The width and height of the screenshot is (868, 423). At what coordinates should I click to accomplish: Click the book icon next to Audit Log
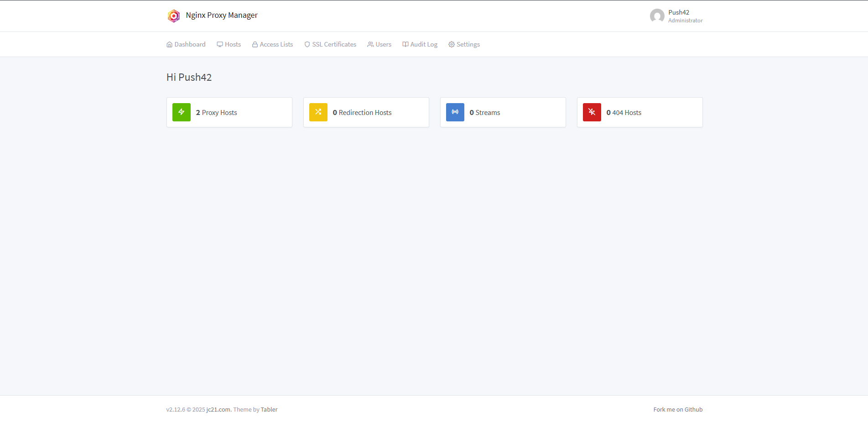(405, 44)
